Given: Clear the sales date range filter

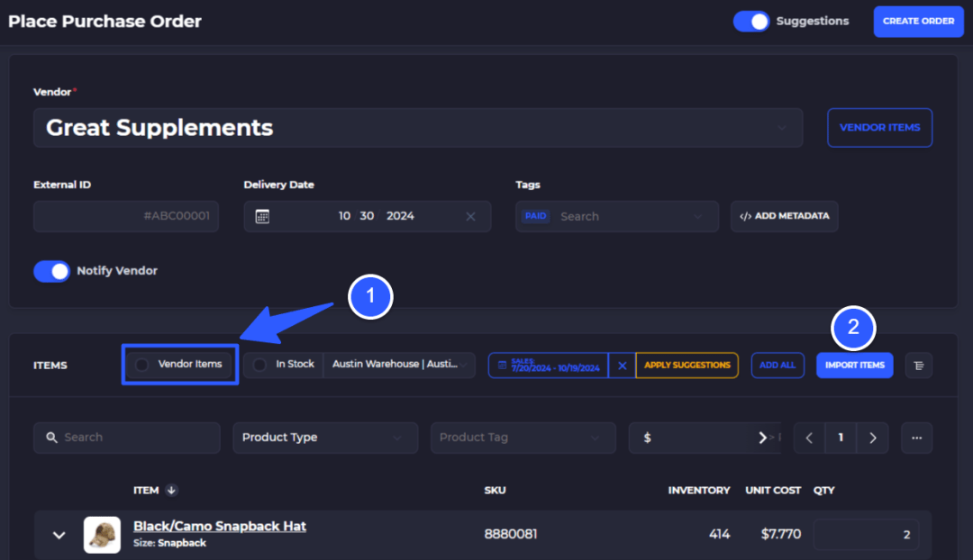Looking at the screenshot, I should tap(622, 366).
